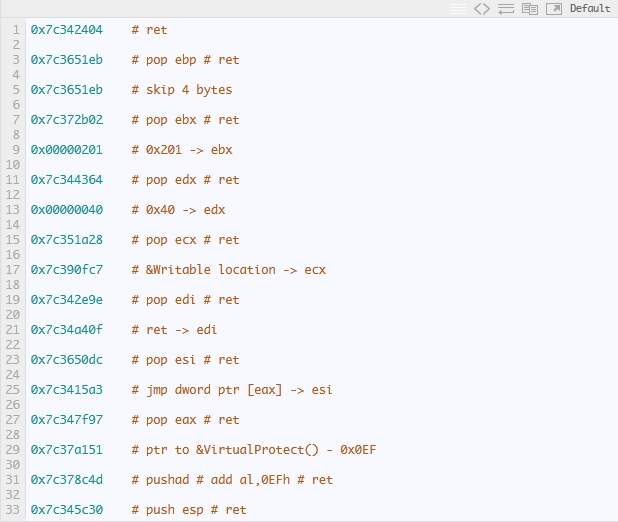
Task: Click line number 17 in the gutter
Action: [x=13, y=270]
